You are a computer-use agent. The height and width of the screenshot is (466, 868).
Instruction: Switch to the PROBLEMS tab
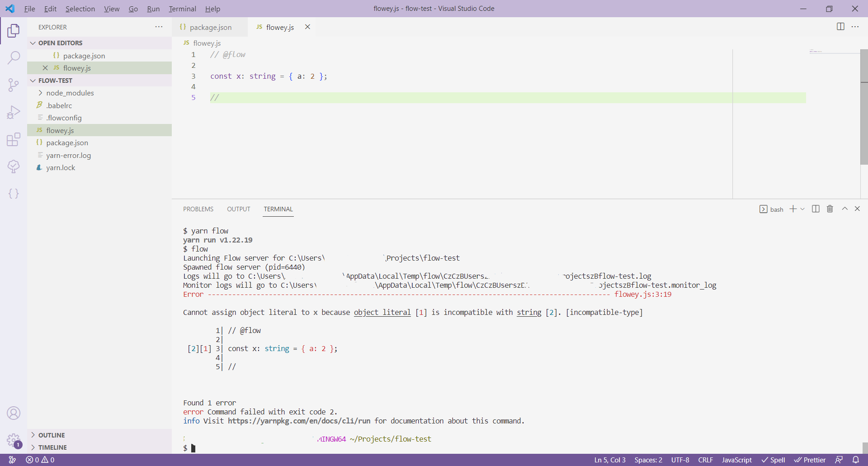198,209
